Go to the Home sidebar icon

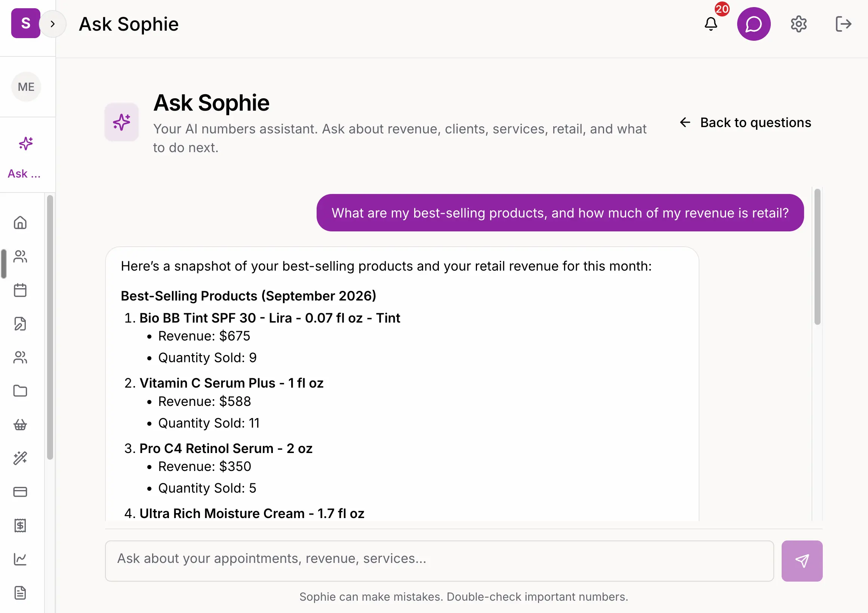coord(21,223)
